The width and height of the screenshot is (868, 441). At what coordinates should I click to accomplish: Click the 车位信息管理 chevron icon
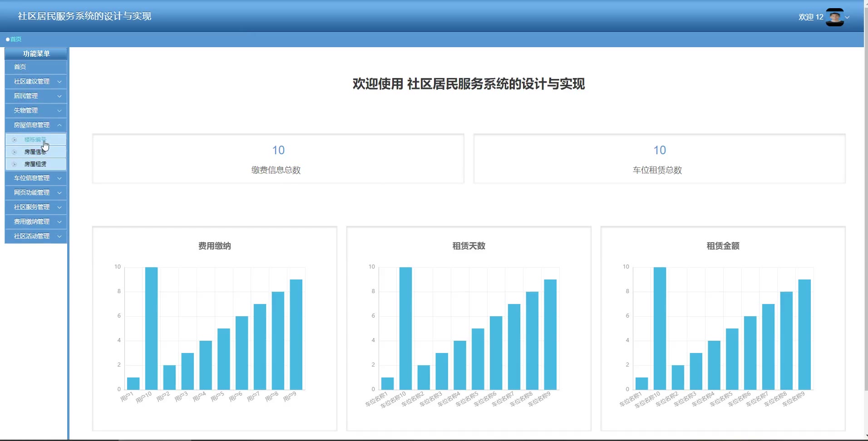[x=59, y=178]
